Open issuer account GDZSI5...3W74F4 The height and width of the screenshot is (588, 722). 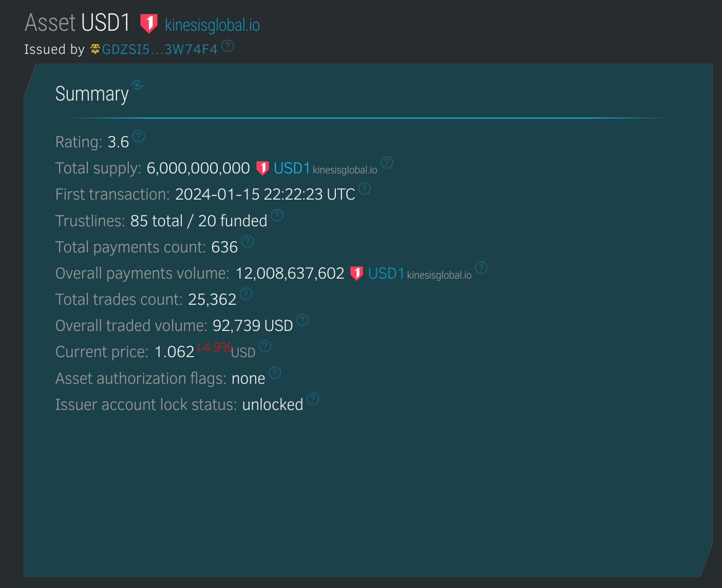(x=160, y=49)
